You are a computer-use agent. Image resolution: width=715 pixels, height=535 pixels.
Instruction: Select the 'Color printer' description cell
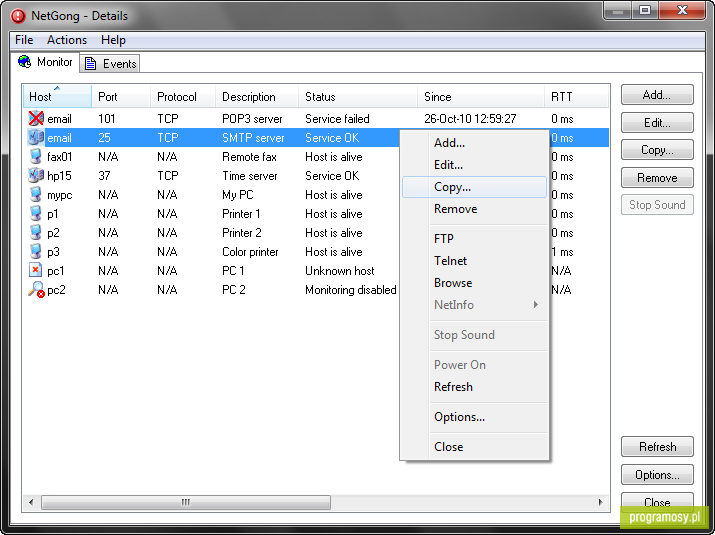pyautogui.click(x=250, y=252)
